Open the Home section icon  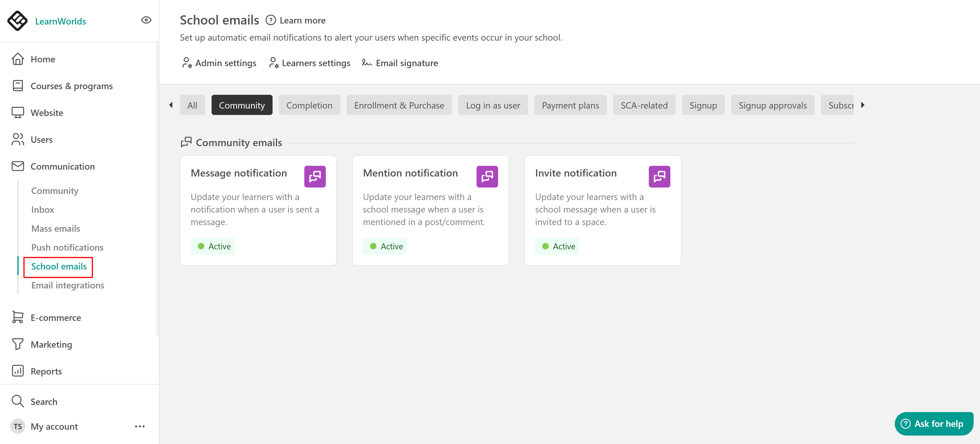click(x=18, y=59)
